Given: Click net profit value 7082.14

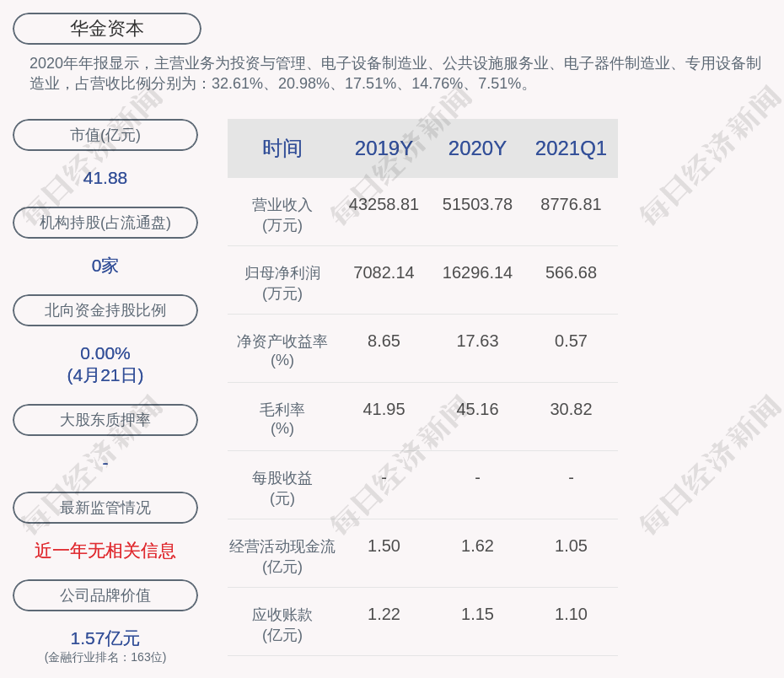Looking at the screenshot, I should [384, 273].
